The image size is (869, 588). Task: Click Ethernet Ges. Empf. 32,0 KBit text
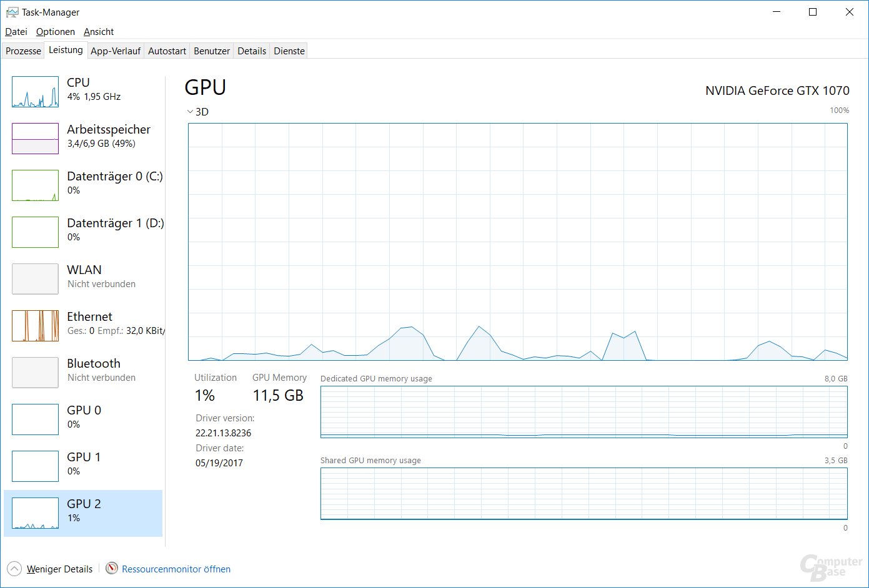click(x=116, y=331)
